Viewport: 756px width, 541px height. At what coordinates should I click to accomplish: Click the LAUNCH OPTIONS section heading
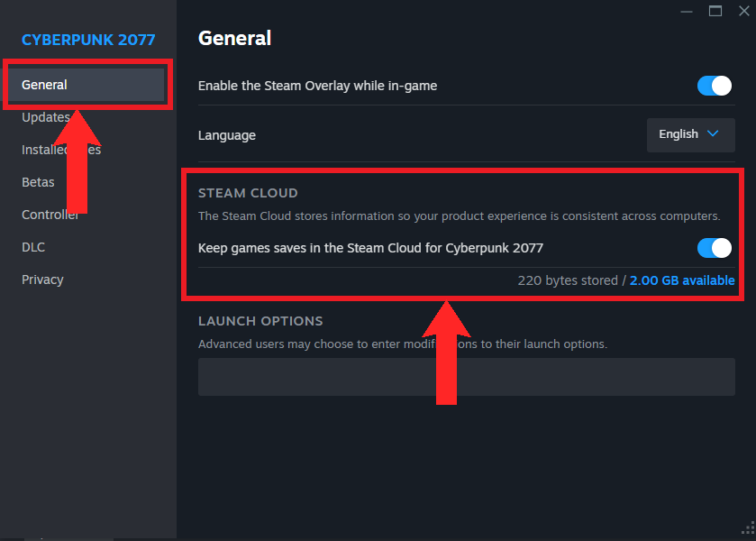click(x=260, y=321)
